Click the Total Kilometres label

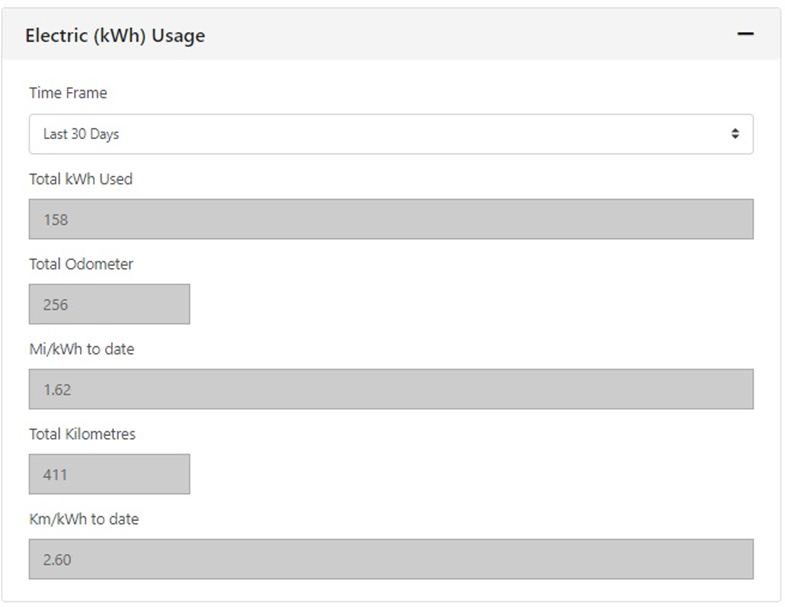coord(82,434)
